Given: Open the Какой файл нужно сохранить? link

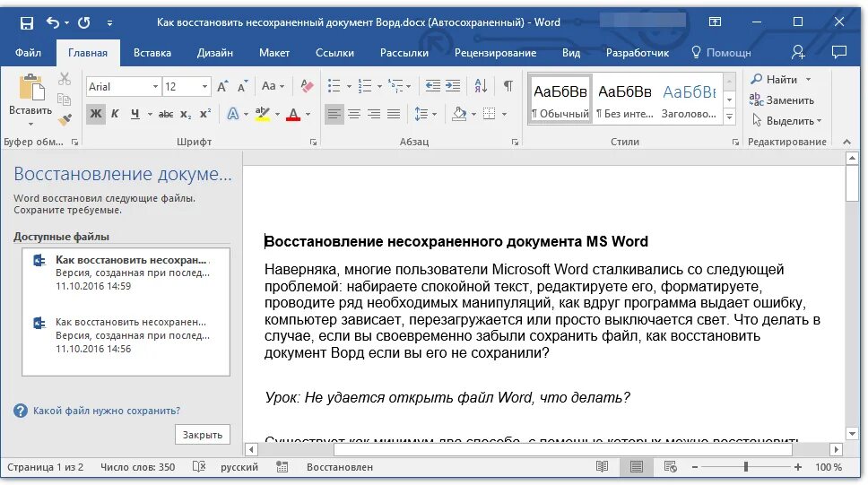Looking at the screenshot, I should (x=107, y=411).
